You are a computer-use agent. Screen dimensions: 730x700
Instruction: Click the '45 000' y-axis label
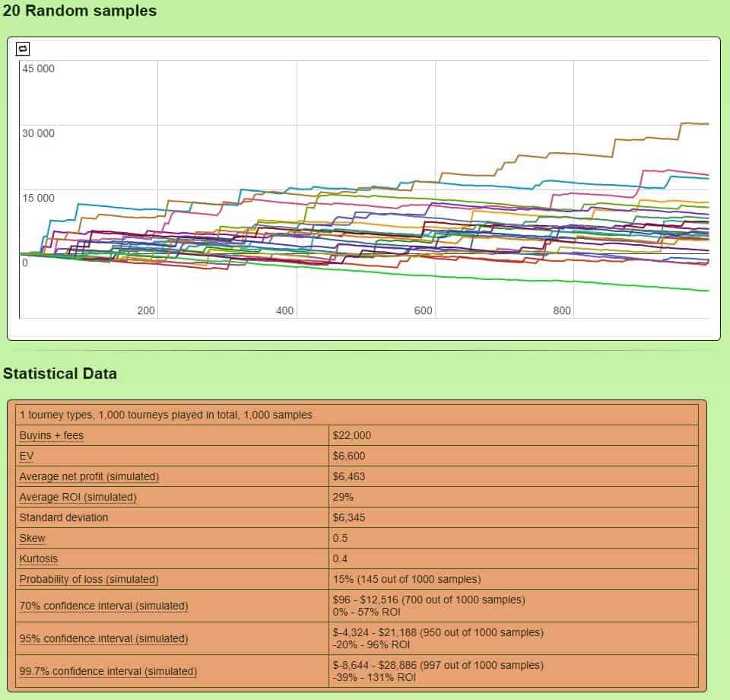coord(38,69)
